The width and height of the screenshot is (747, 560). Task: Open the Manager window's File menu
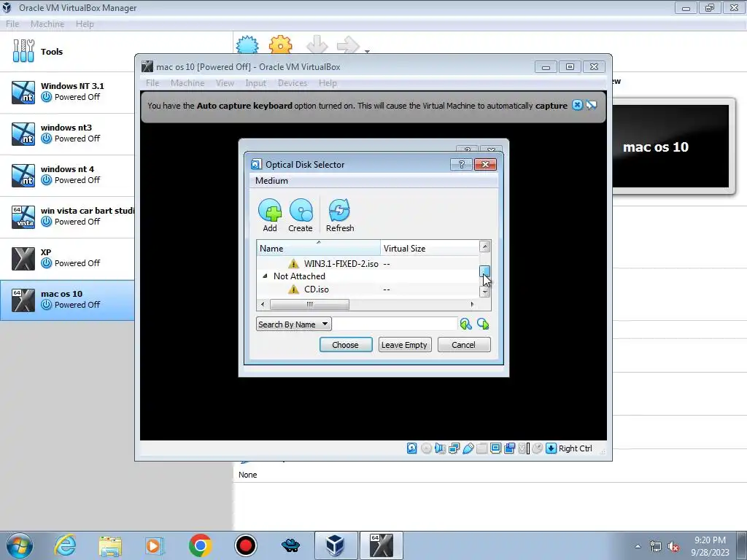pos(12,24)
